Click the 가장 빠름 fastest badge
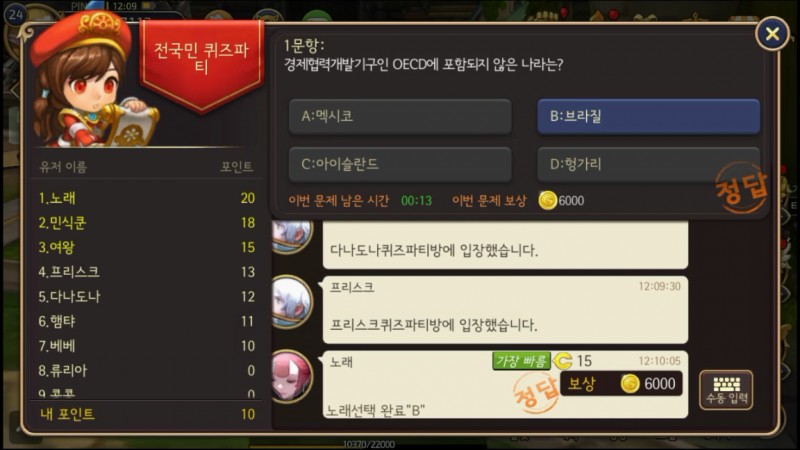 pos(521,361)
